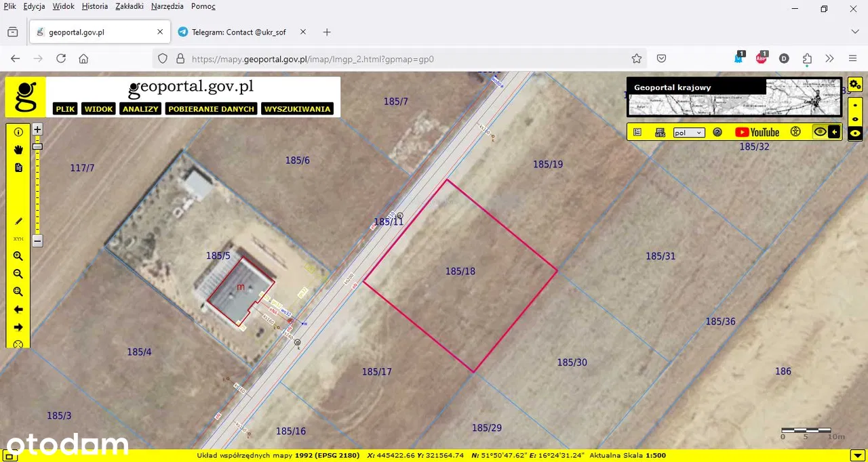868x462 pixels.
Task: Open the accessibility figure icon
Action: coord(796,132)
